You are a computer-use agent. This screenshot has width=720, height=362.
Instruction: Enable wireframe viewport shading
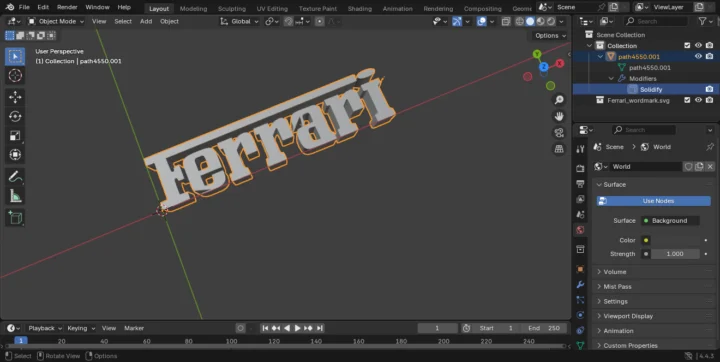coord(520,22)
